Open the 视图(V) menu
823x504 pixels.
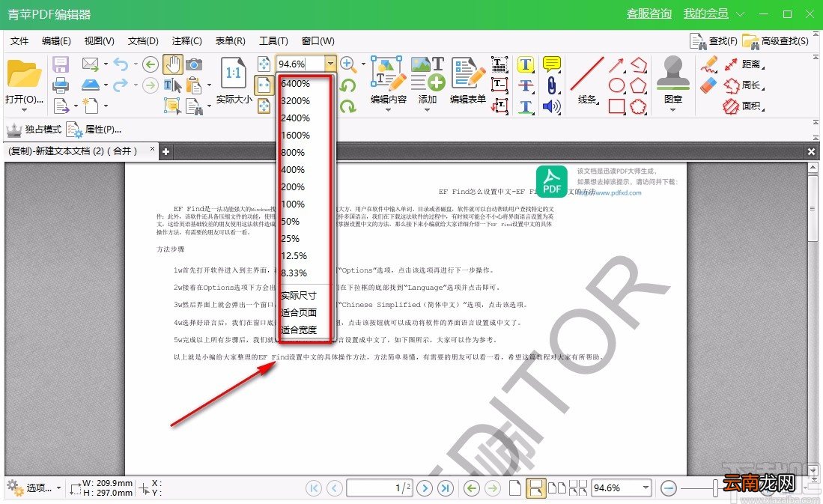99,41
